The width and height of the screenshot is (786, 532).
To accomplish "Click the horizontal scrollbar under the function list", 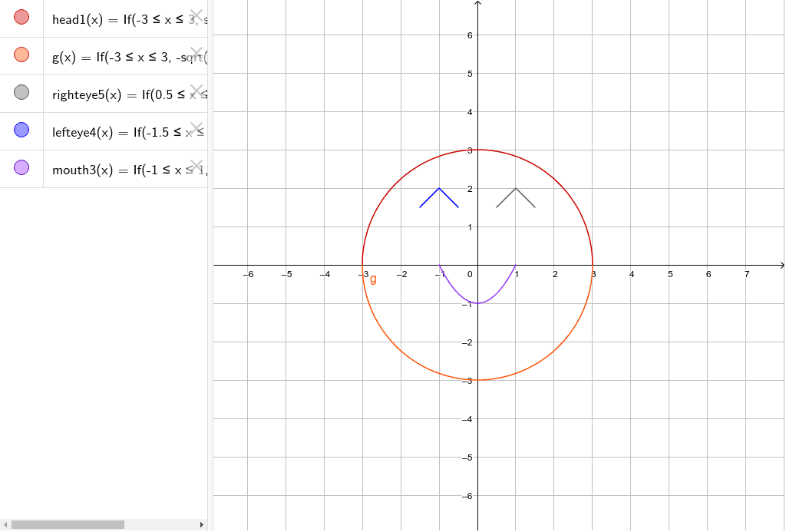I will pos(69,524).
